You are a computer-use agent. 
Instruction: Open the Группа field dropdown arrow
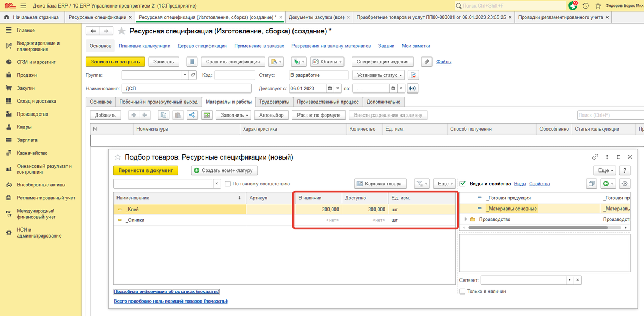185,75
